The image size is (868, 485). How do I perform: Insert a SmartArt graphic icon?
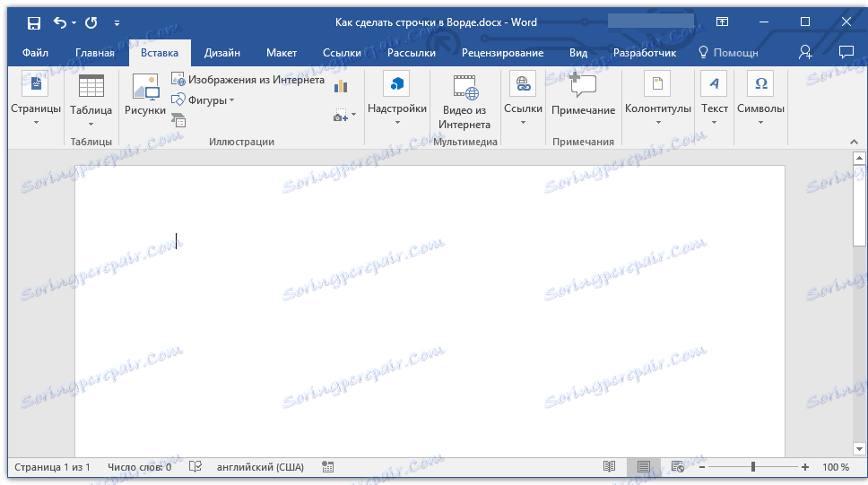[178, 120]
